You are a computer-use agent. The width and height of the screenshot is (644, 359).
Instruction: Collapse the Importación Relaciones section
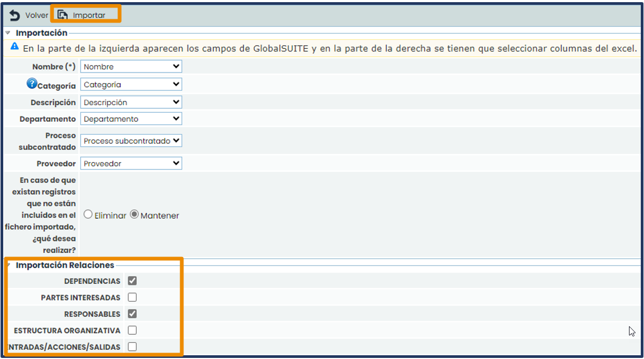[8, 265]
